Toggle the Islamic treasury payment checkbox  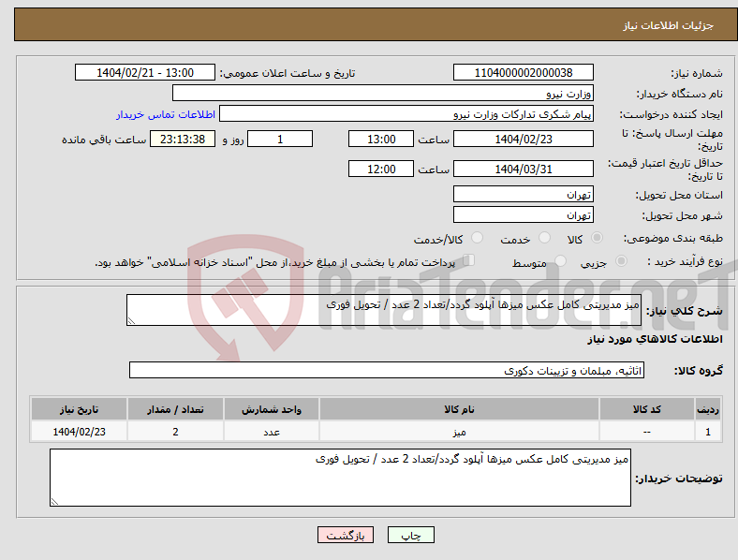tap(469, 260)
